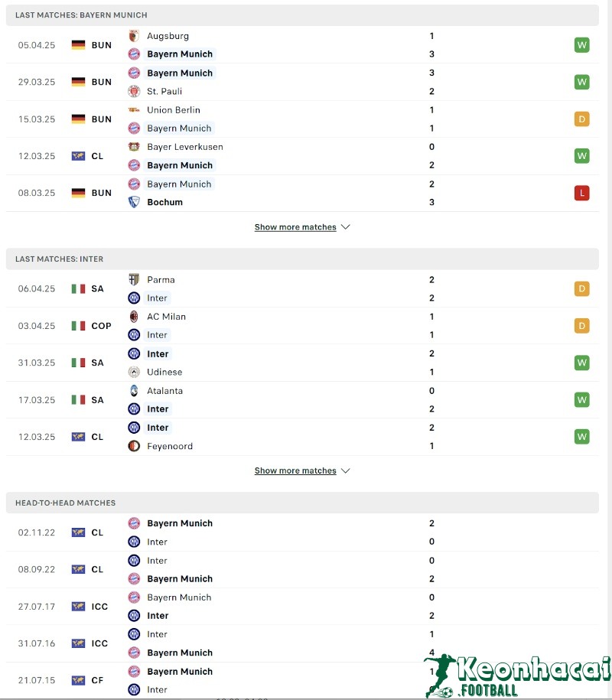
Task: Click the red L result badge for Bochum match
Action: (x=582, y=193)
